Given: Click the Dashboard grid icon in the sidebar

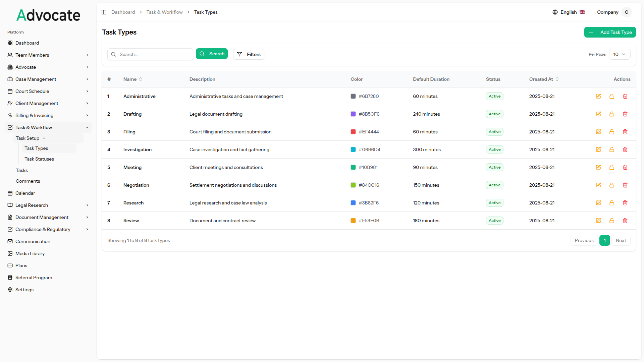Looking at the screenshot, I should (10, 43).
